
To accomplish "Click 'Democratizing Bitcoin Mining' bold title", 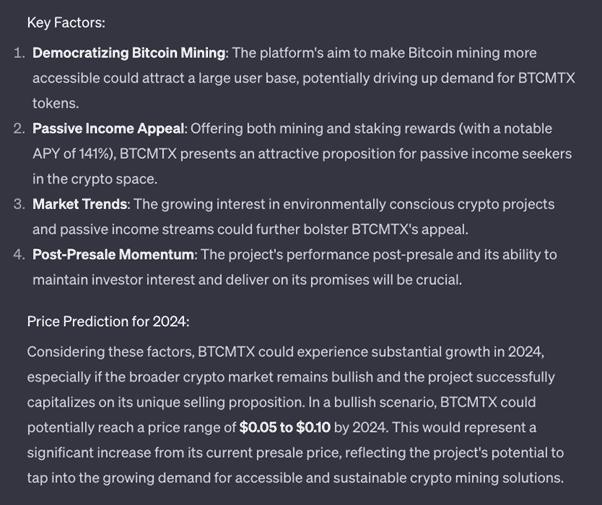I will click(129, 53).
